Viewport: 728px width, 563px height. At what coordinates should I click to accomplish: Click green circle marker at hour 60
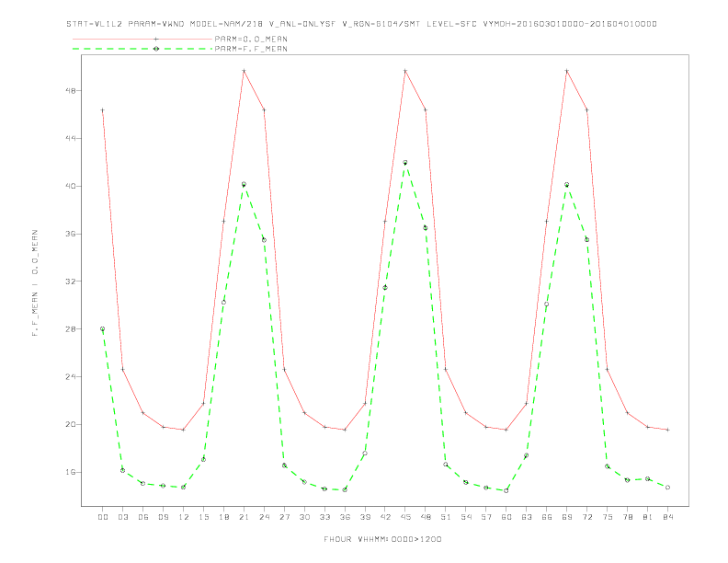pos(506,490)
